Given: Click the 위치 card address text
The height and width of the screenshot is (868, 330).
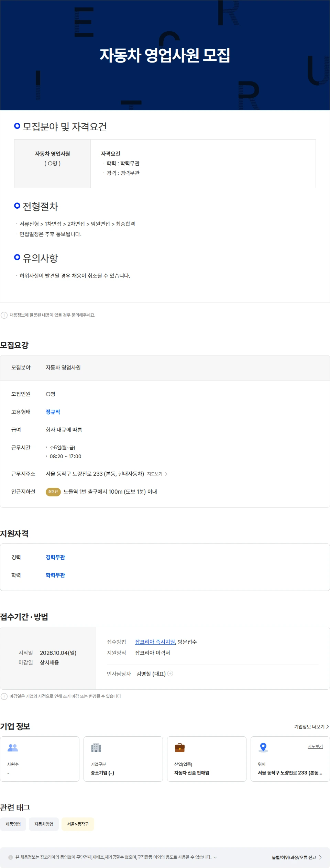Looking at the screenshot, I should coord(290,773).
